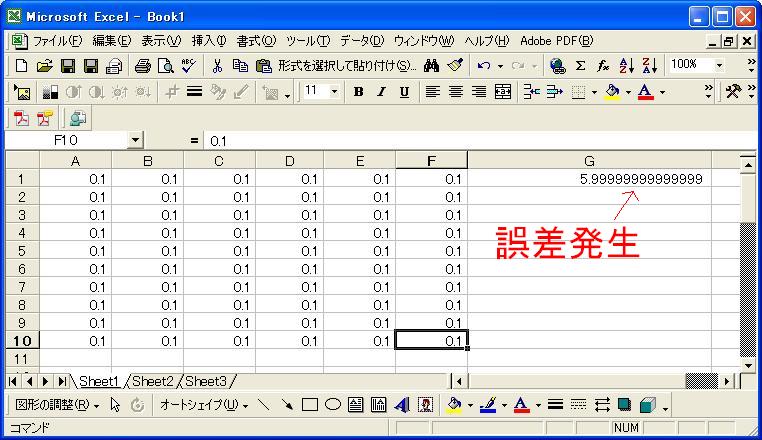Expand the Undo history dropdown arrow
This screenshot has height=440, width=762.
pos(500,66)
